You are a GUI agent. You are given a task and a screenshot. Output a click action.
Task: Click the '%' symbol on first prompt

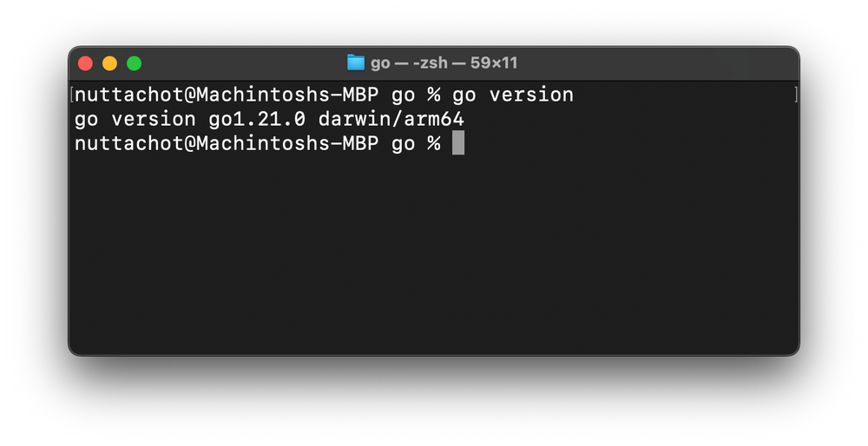[x=433, y=95]
